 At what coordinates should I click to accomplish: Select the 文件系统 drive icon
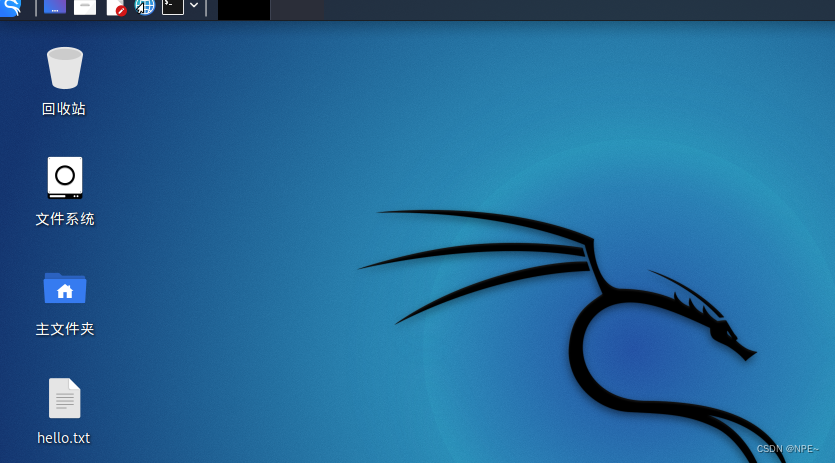click(64, 177)
